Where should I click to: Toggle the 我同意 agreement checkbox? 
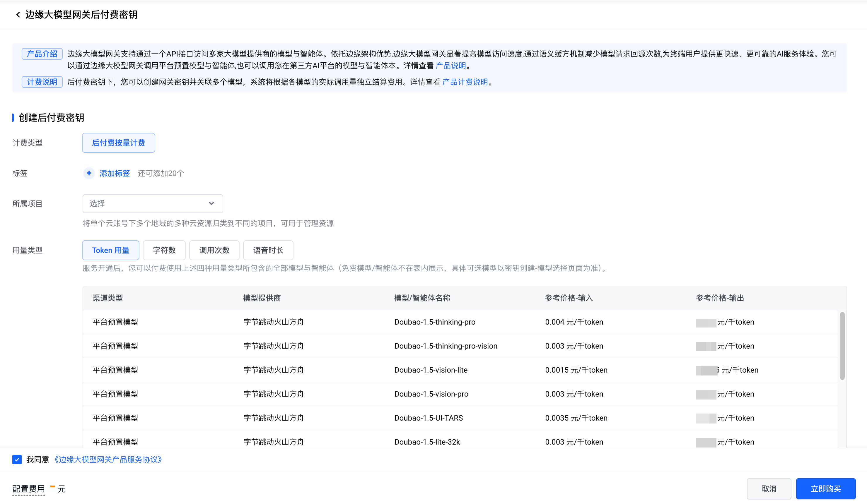click(17, 459)
